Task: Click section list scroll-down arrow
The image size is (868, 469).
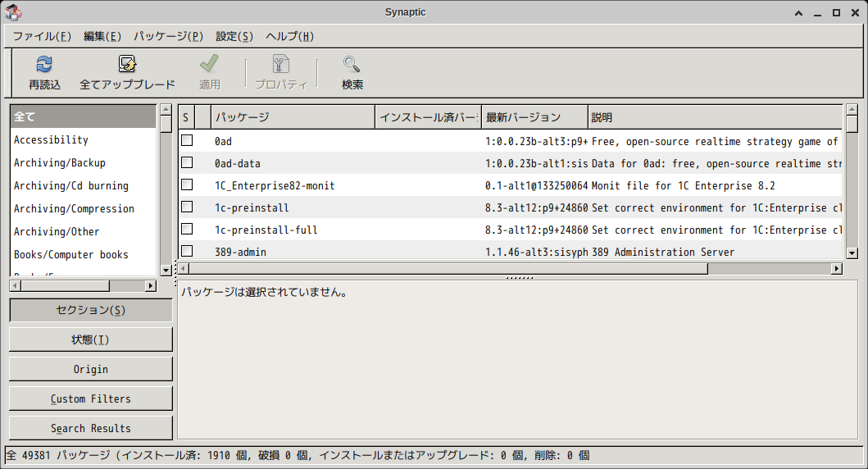Action: 166,271
